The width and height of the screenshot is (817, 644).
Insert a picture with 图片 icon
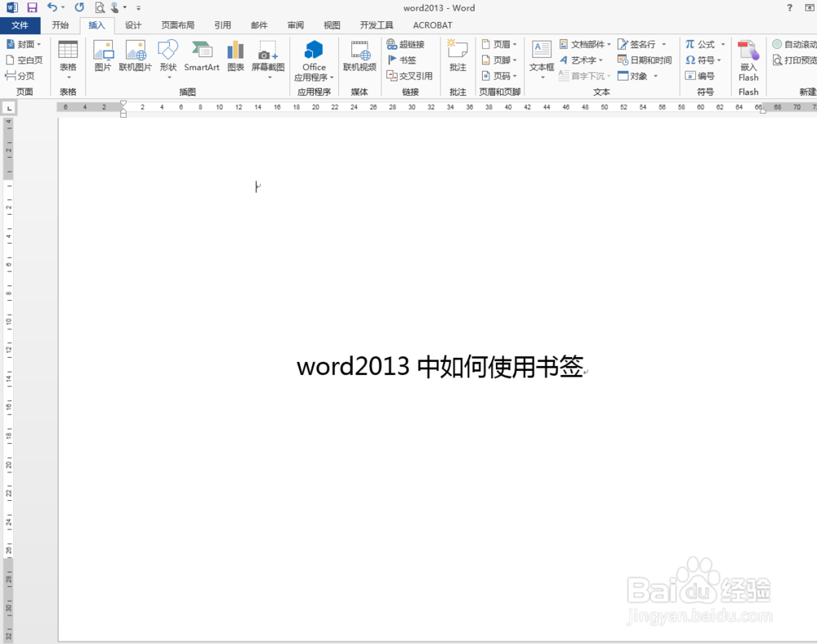point(103,56)
